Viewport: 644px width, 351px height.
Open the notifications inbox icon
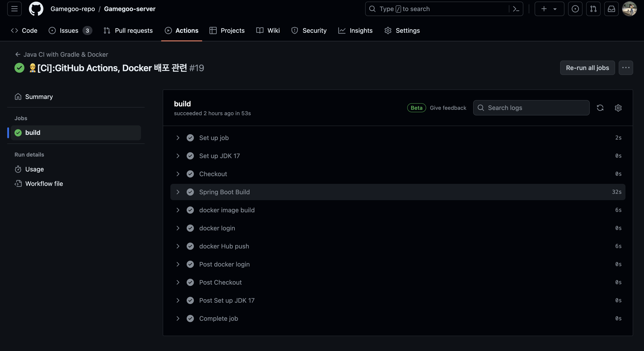click(611, 9)
